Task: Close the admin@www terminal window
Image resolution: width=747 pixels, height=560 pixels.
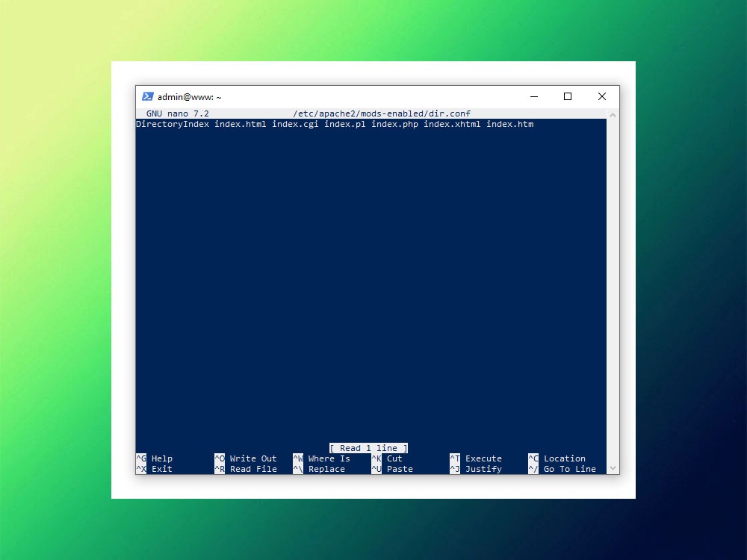Action: (602, 96)
